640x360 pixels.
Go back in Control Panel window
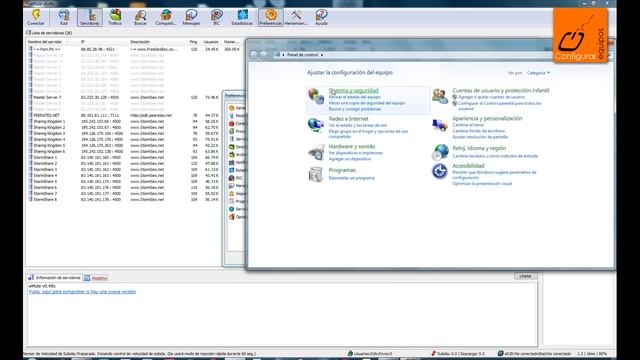[x=254, y=55]
